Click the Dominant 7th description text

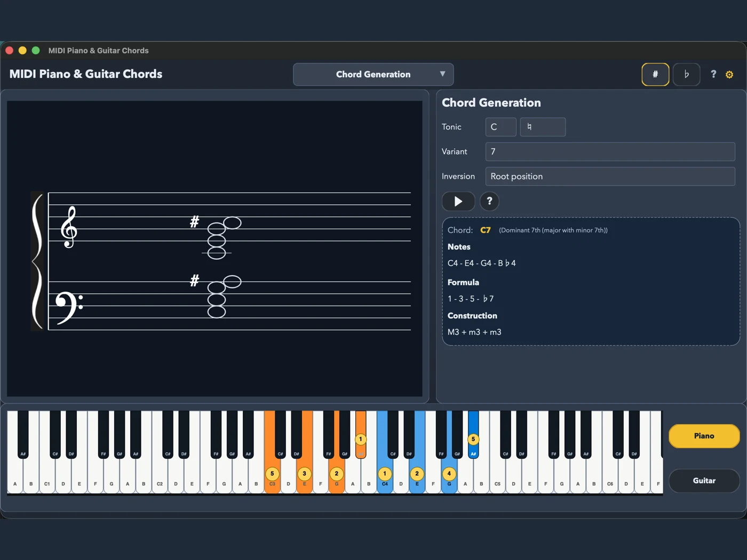[553, 230]
